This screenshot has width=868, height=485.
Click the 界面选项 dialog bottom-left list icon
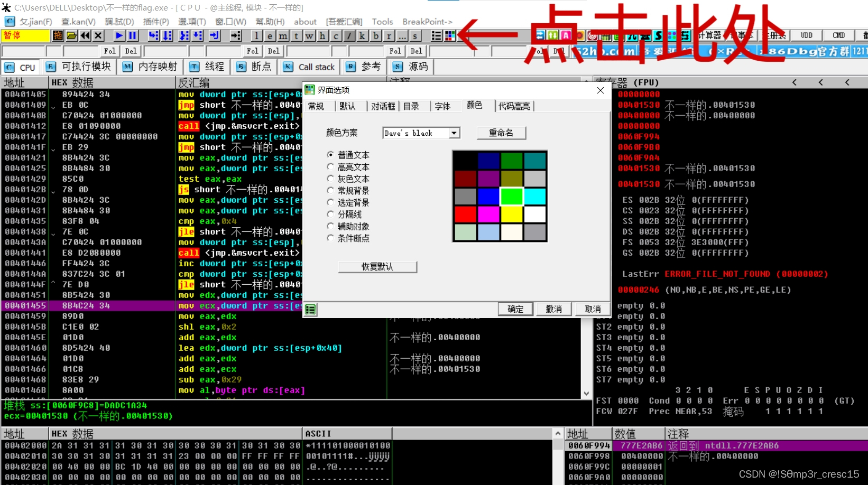coord(310,310)
